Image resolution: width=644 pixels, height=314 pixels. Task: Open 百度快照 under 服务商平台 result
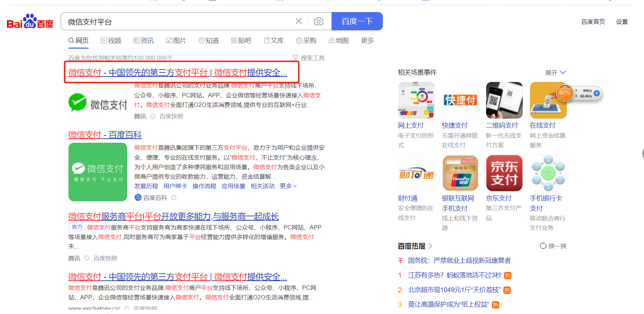105,258
